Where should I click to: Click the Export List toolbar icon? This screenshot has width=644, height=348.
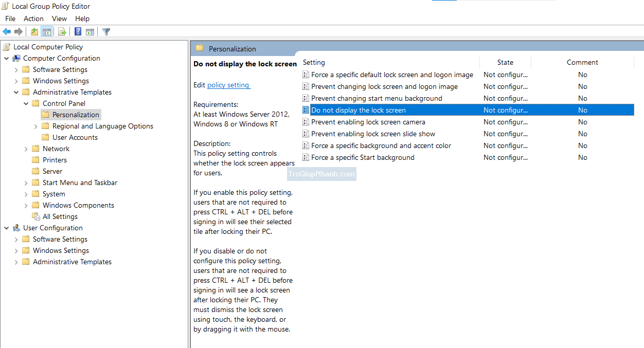62,32
